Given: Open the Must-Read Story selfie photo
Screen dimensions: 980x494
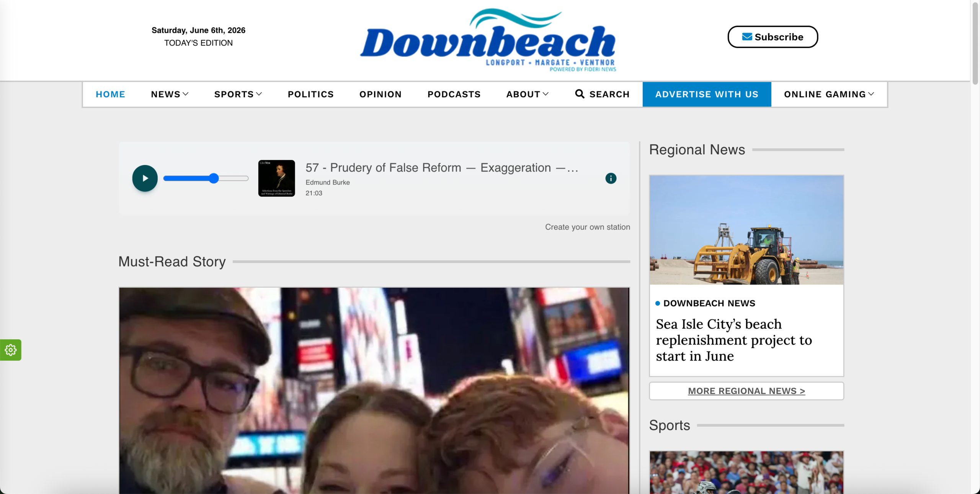Looking at the screenshot, I should click(374, 391).
